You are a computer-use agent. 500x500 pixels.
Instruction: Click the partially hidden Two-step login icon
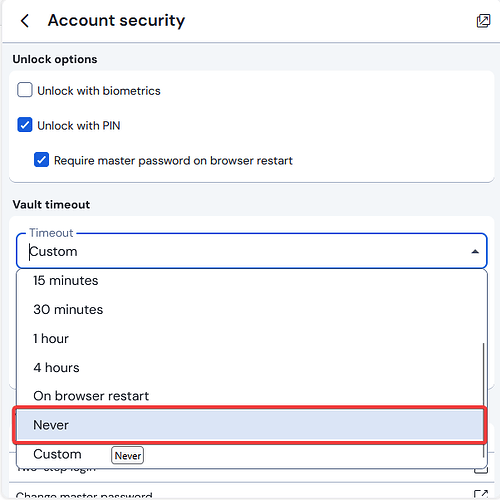pos(481,471)
